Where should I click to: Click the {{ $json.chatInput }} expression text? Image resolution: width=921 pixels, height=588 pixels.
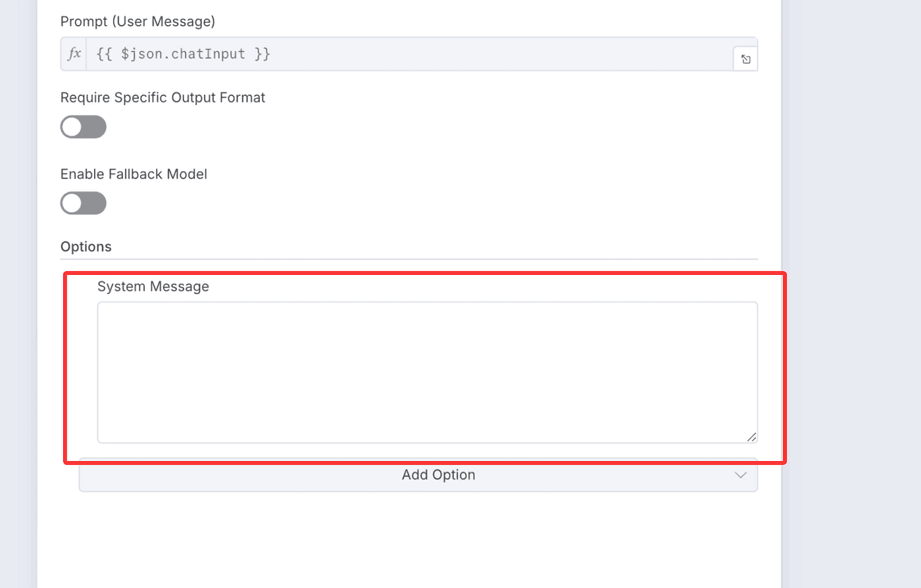(184, 54)
